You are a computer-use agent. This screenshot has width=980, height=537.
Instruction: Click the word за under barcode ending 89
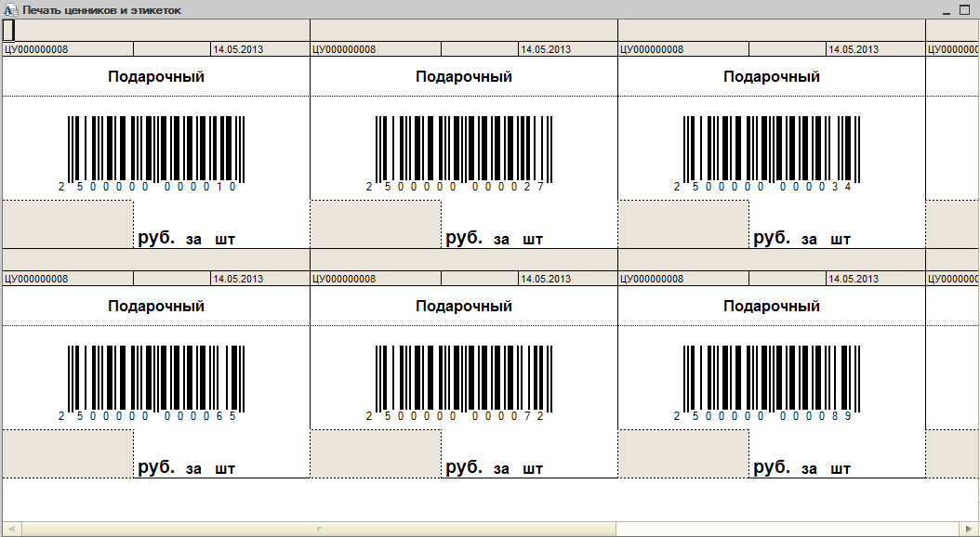[x=809, y=468]
